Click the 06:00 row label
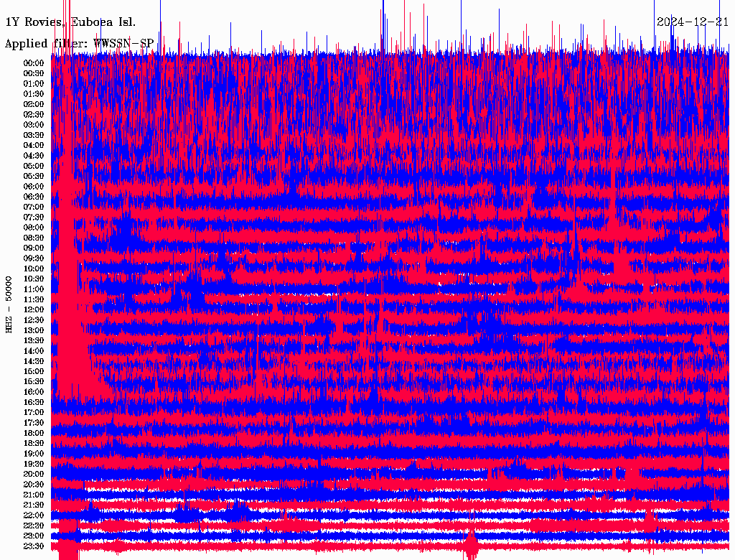Image resolution: width=735 pixels, height=560 pixels. [34, 186]
